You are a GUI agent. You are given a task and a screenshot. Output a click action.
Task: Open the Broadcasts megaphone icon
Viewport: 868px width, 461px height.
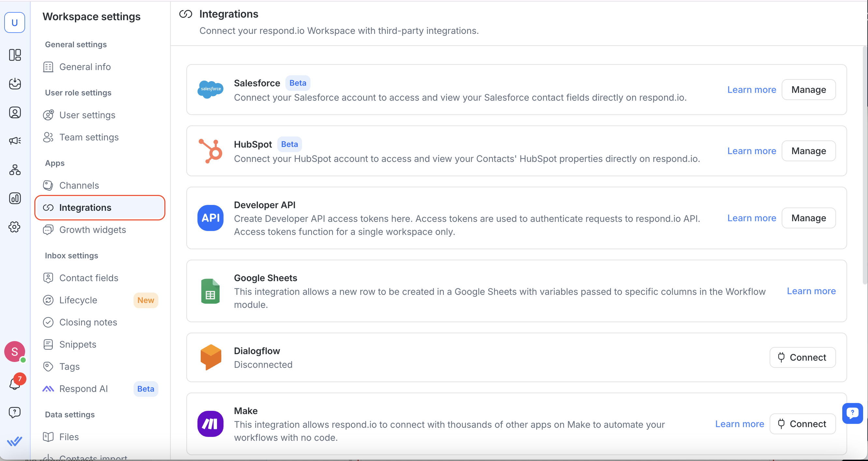click(15, 140)
